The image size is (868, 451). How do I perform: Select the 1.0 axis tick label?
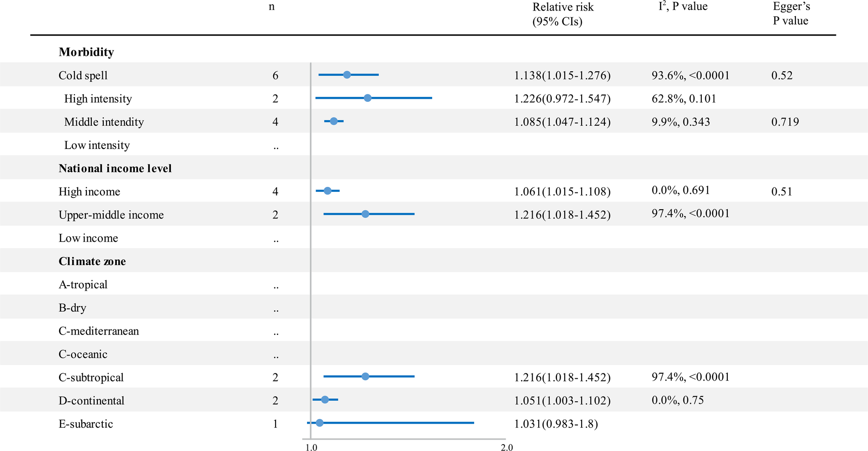tap(311, 447)
